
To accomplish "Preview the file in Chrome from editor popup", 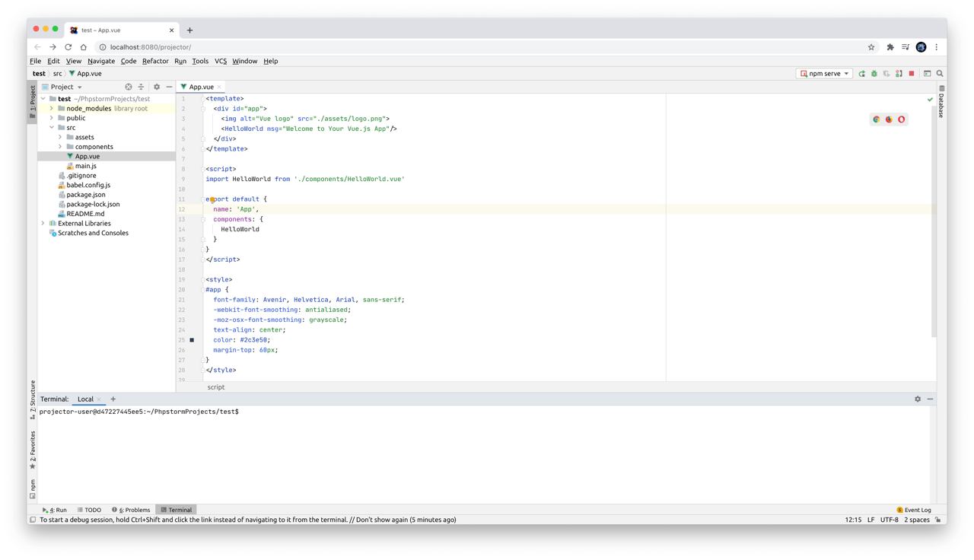I will [x=877, y=119].
